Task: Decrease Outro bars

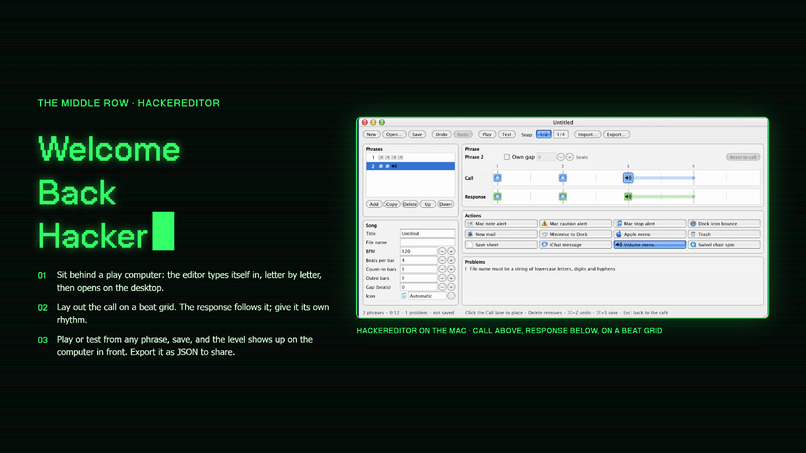Action: [x=442, y=278]
